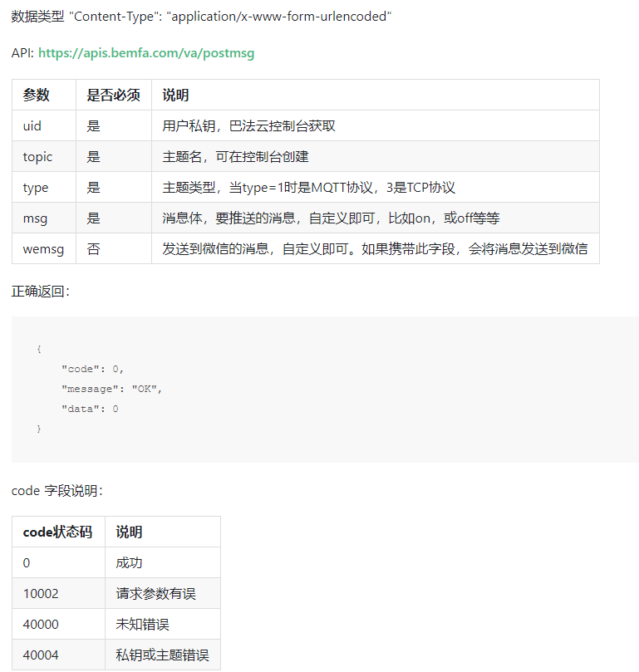The width and height of the screenshot is (639, 672).
Task: Click the '未知错误' description cell
Action: pyautogui.click(x=163, y=625)
